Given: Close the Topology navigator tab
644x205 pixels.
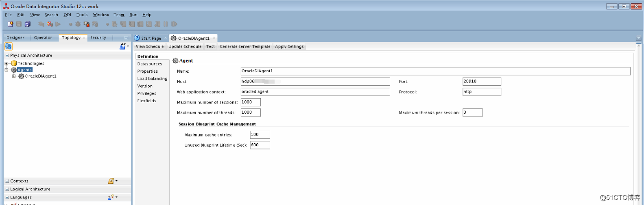Looking at the screenshot, I should pos(84,38).
